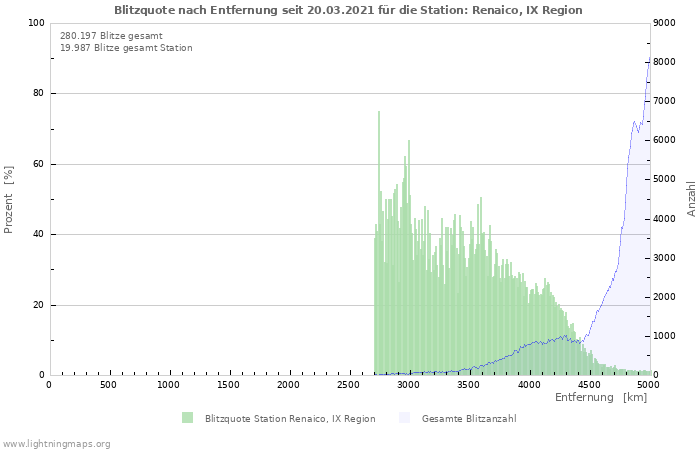Click the blue line peak at 5000 km
The width and height of the screenshot is (700, 450).
pyautogui.click(x=648, y=62)
